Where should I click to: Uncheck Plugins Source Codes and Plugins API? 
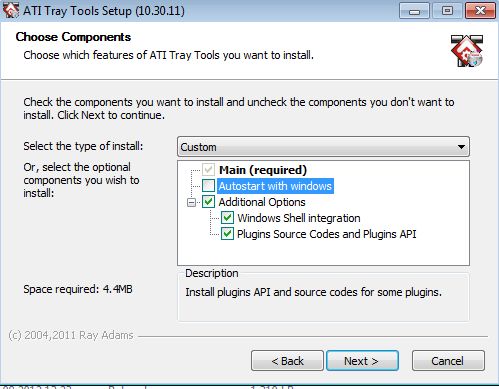click(227, 234)
